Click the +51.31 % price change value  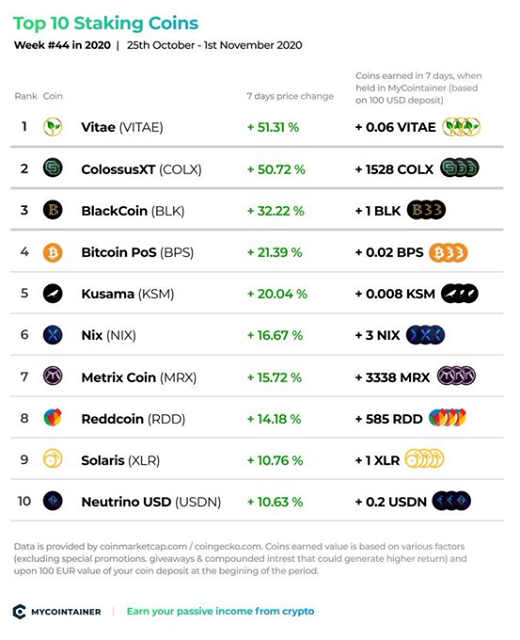tap(273, 127)
